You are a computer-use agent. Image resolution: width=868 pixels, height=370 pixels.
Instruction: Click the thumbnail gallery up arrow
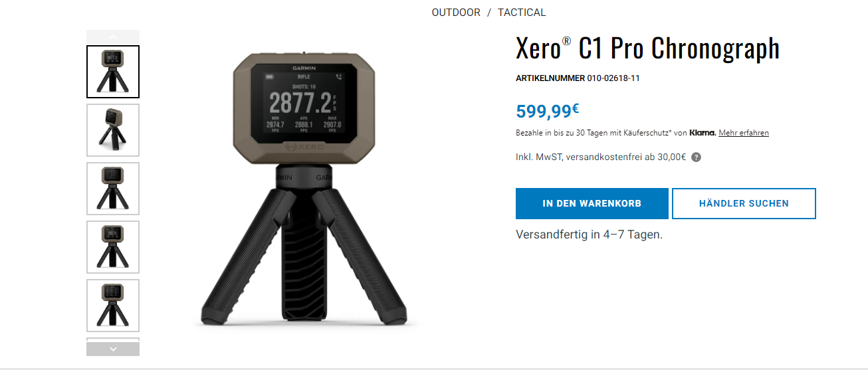pyautogui.click(x=113, y=37)
